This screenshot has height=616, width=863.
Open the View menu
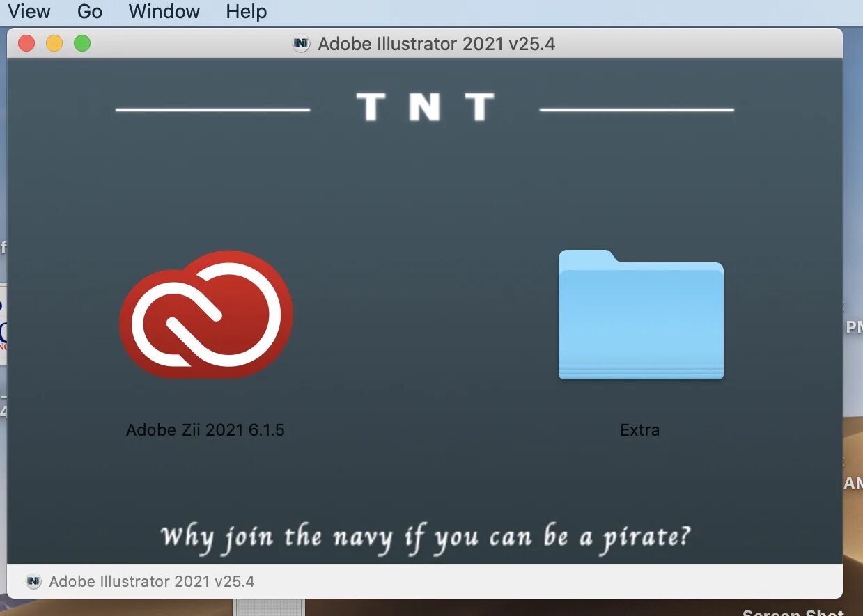(29, 12)
